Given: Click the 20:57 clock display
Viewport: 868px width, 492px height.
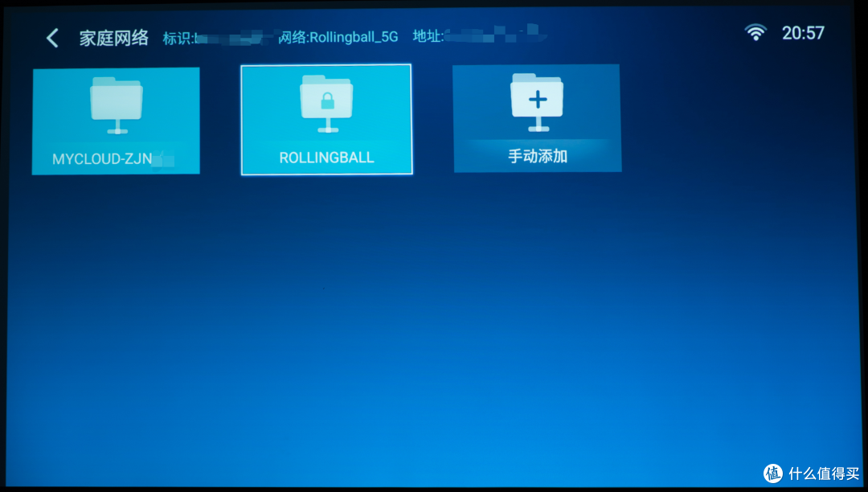Looking at the screenshot, I should [803, 33].
